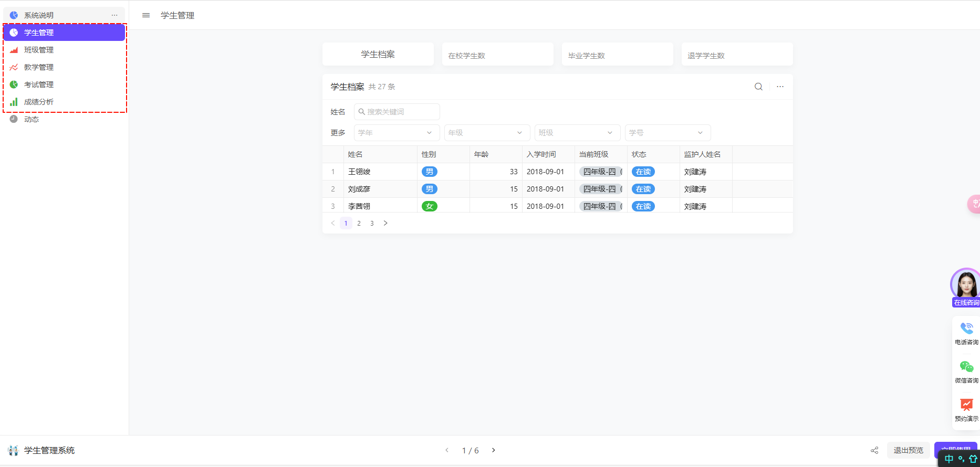Click the hamburger menu icon beside 学生管理
This screenshot has height=467, width=980.
[x=146, y=16]
